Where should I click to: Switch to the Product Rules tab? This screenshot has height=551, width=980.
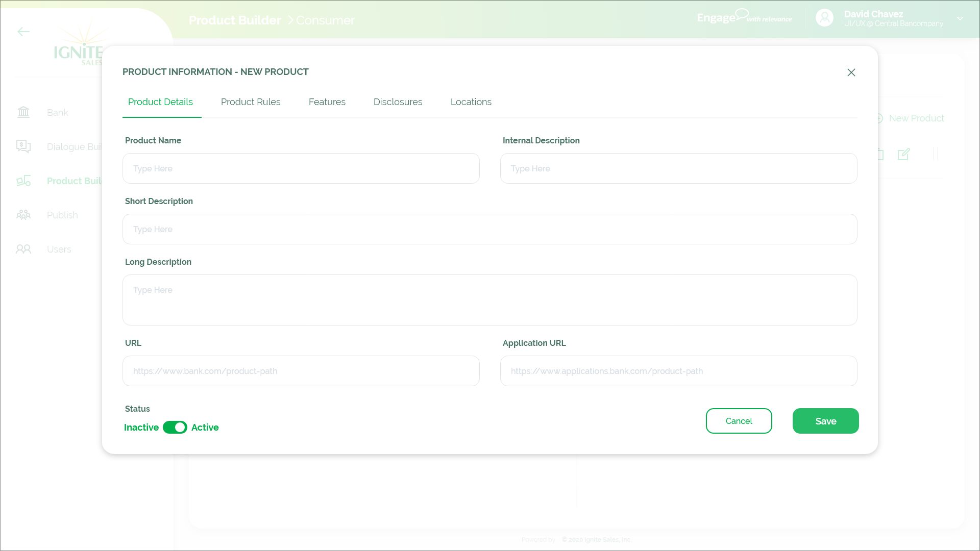tap(251, 102)
